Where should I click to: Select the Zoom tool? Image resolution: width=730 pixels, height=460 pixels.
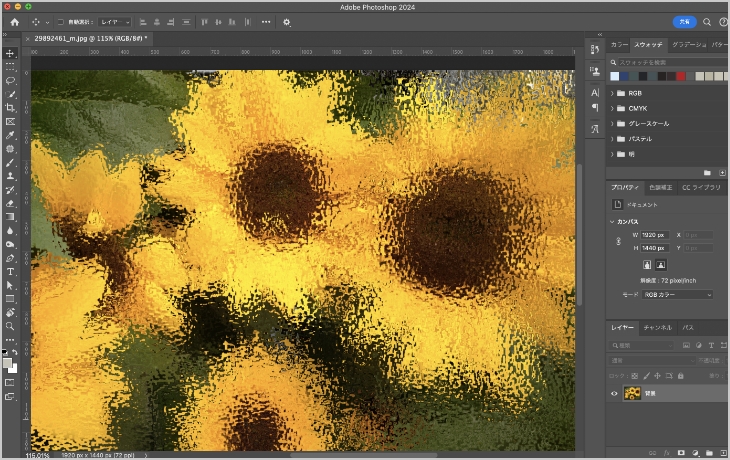(x=10, y=326)
